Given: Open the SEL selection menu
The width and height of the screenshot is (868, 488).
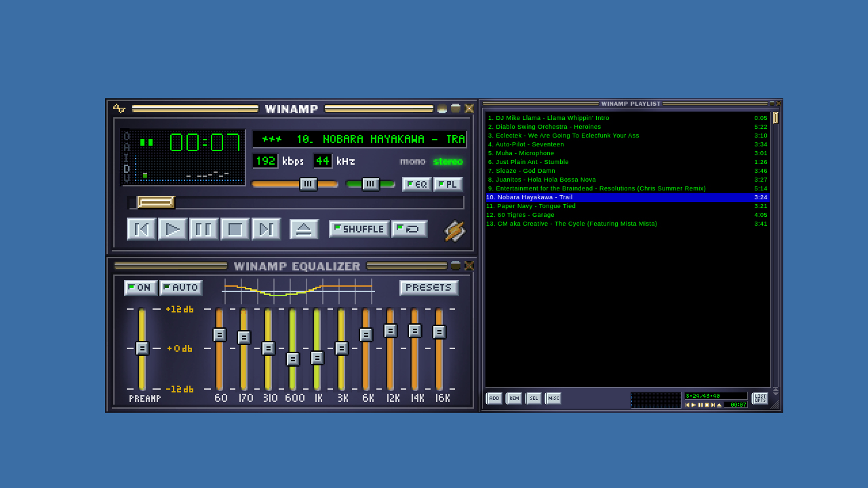Looking at the screenshot, I should coord(533,398).
